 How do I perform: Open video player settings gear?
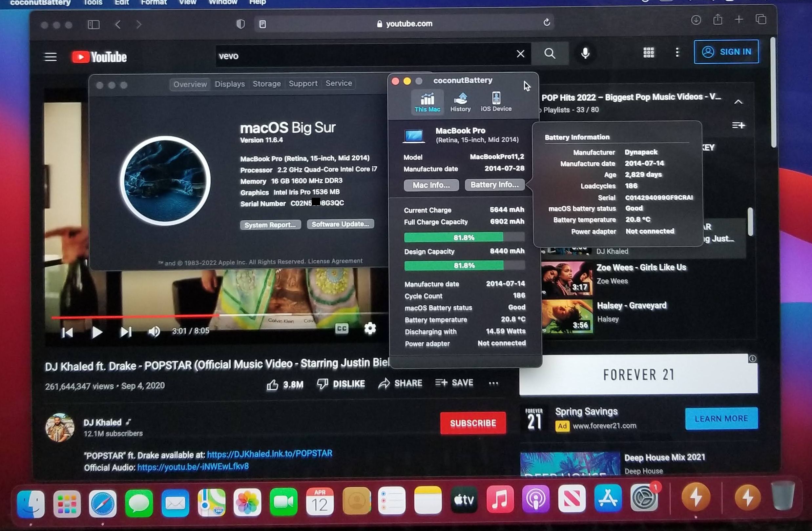pyautogui.click(x=370, y=328)
